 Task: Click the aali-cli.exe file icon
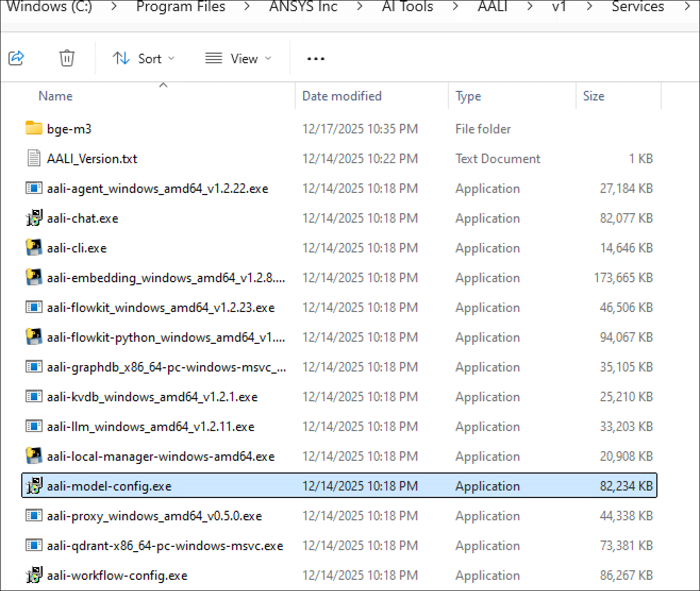pos(34,248)
